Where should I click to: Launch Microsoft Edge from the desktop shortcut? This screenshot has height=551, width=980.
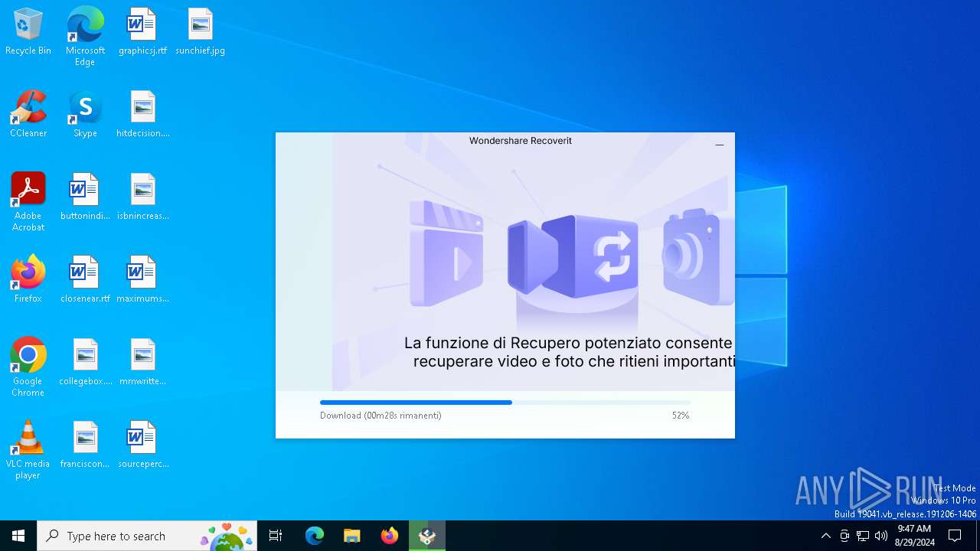[85, 36]
